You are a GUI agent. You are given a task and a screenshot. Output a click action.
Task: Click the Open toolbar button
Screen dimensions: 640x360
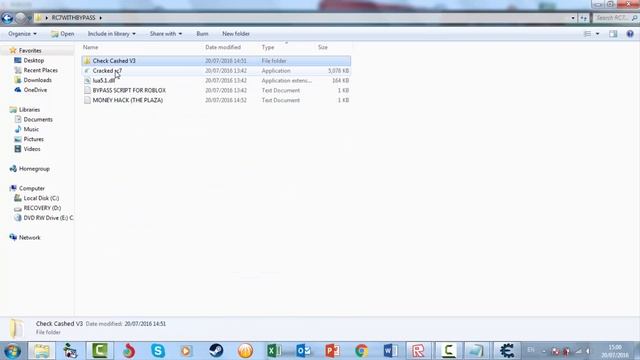pos(62,34)
